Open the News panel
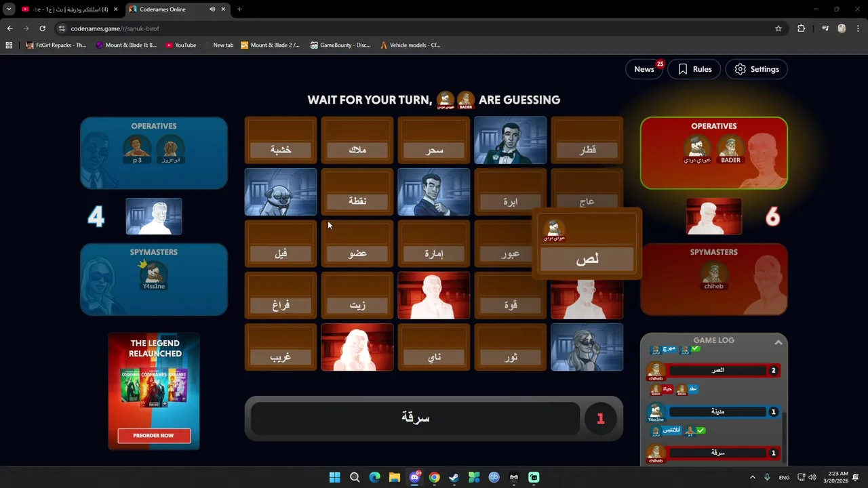 tap(644, 69)
